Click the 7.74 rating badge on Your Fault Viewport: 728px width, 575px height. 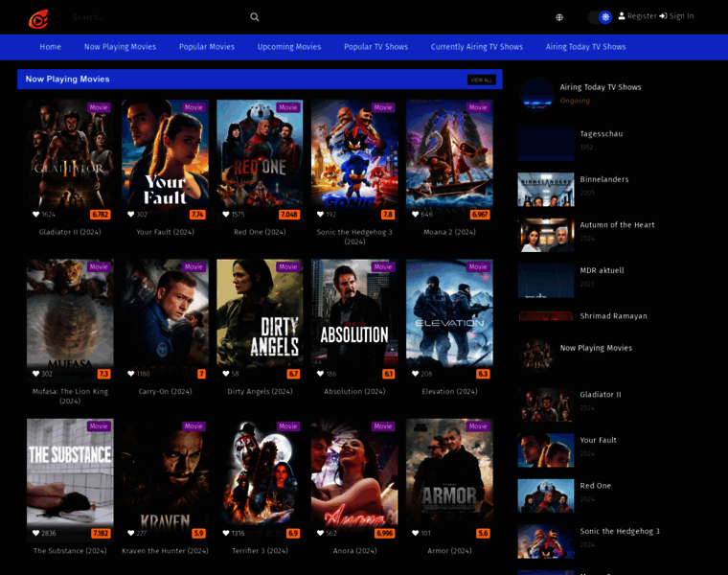click(197, 214)
